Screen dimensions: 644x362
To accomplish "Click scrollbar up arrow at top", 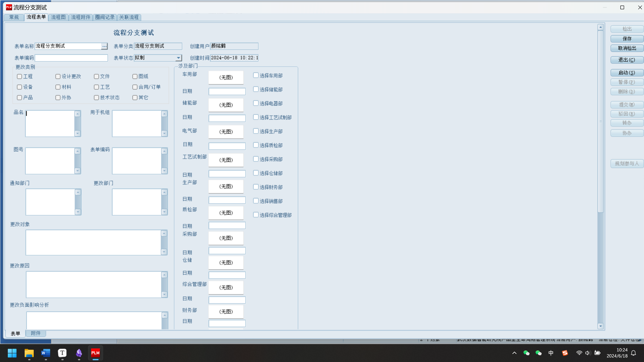I will click(x=600, y=27).
